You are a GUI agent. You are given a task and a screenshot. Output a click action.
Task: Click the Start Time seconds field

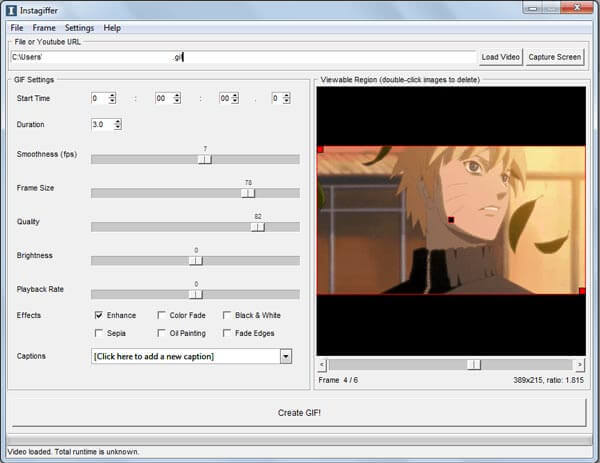225,98
